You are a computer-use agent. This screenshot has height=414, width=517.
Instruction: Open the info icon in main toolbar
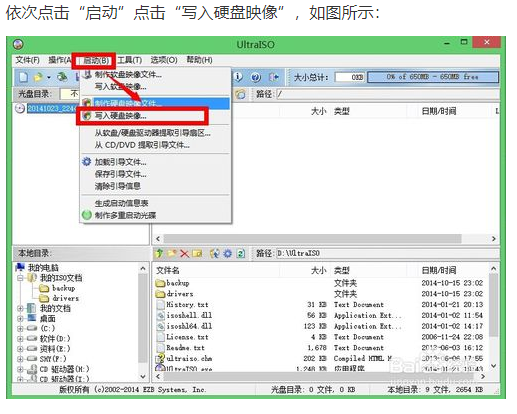(238, 77)
